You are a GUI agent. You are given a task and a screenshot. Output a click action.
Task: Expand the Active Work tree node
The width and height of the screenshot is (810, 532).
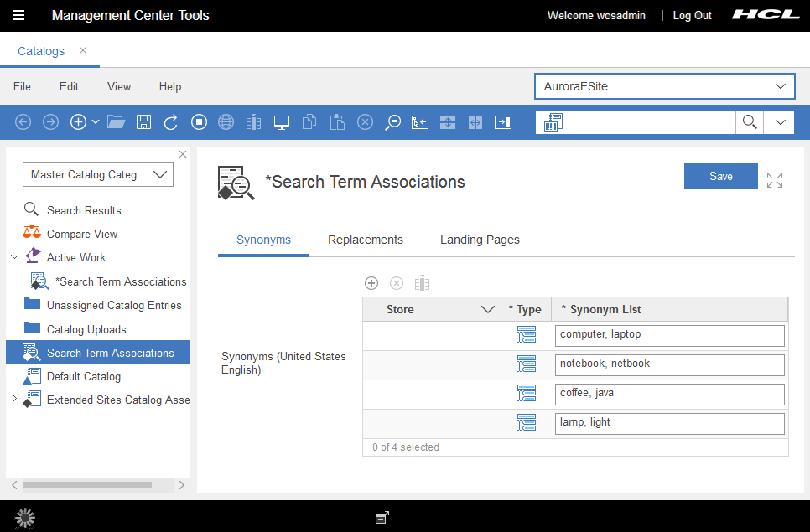tap(13, 257)
